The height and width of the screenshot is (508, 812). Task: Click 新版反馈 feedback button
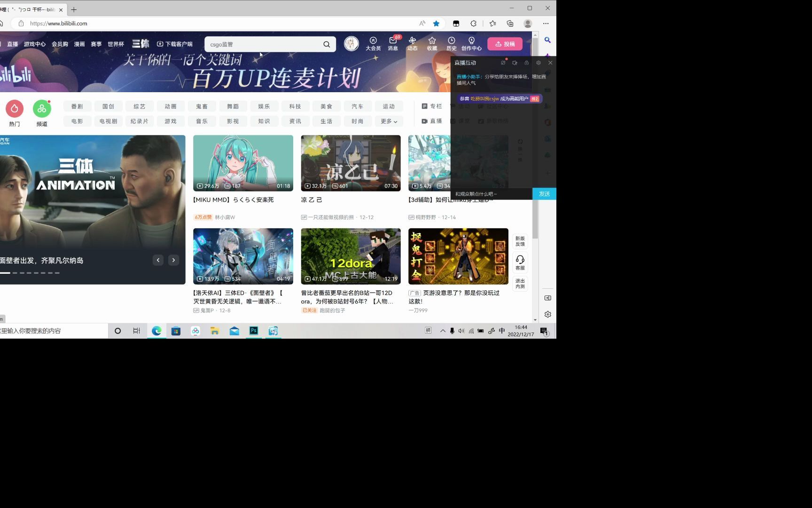click(520, 241)
